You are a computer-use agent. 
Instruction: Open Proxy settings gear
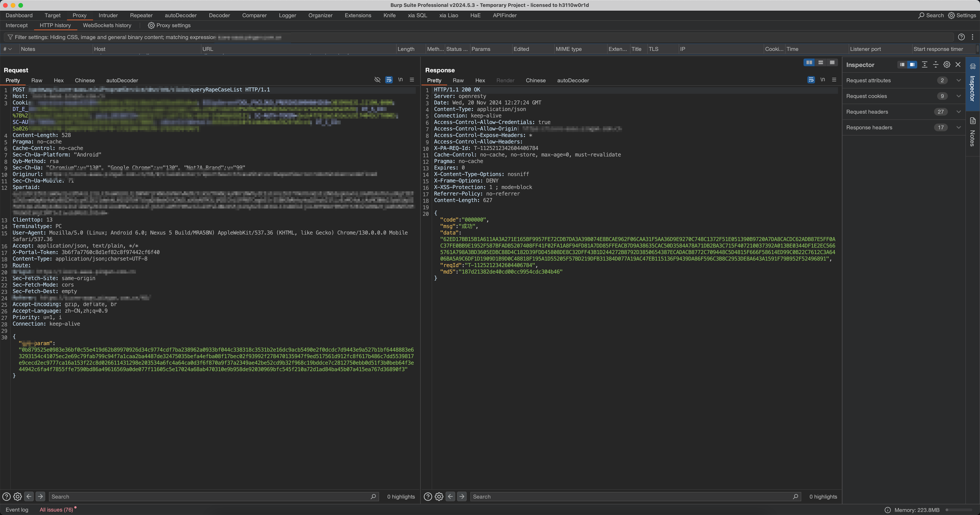coord(151,25)
